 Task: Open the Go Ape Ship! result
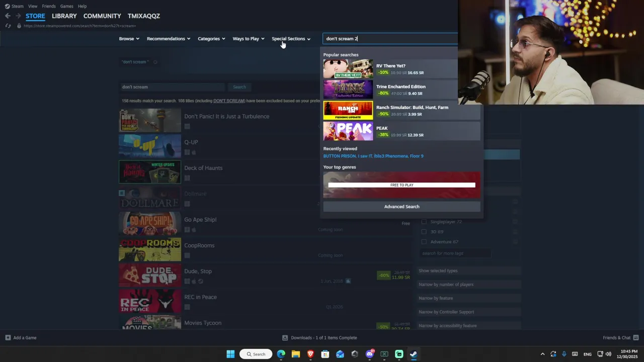click(265, 224)
